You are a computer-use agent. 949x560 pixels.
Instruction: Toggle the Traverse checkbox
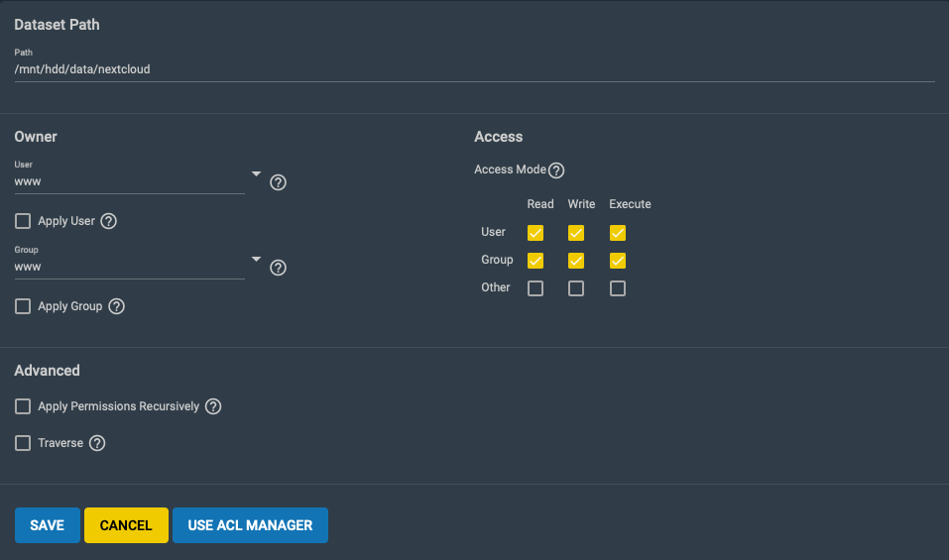[x=23, y=443]
